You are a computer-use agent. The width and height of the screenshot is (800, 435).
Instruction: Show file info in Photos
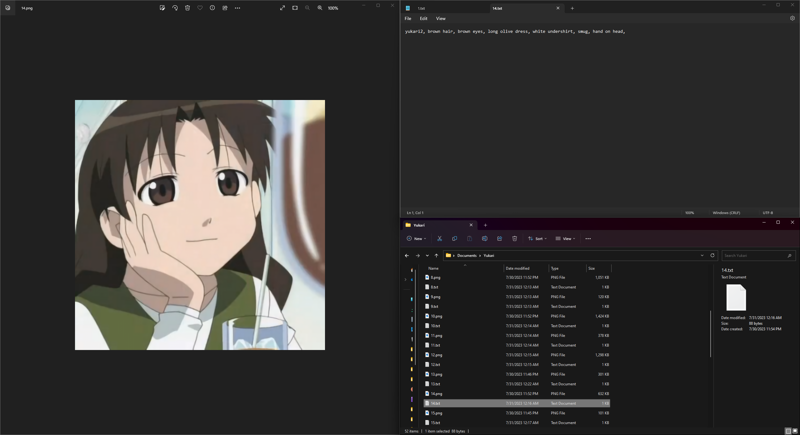click(x=212, y=8)
